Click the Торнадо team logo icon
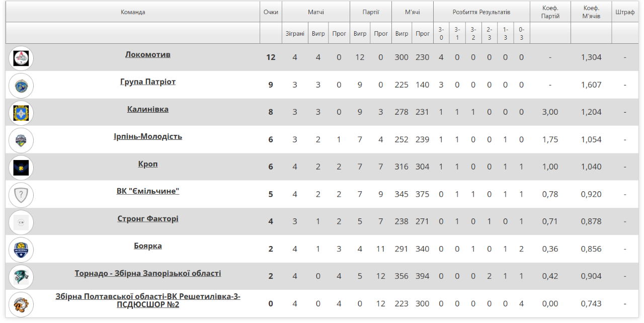 [21, 277]
